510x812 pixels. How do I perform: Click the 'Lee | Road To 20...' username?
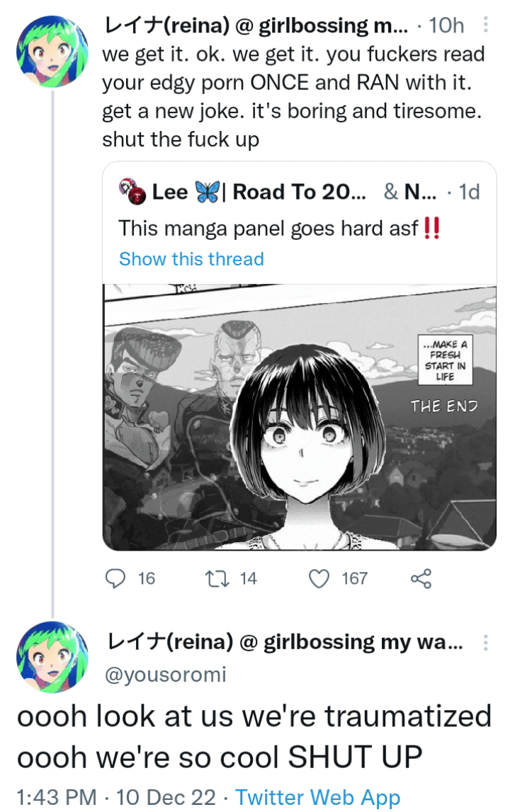point(259,192)
